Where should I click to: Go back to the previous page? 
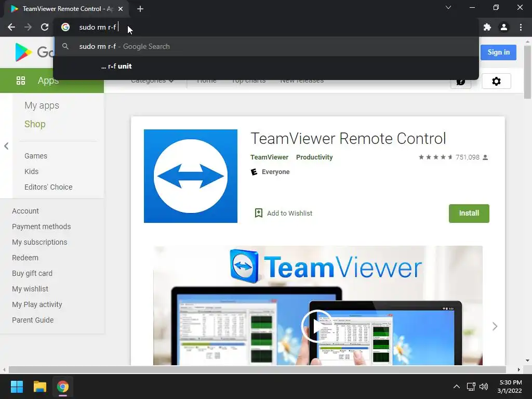pyautogui.click(x=11, y=27)
